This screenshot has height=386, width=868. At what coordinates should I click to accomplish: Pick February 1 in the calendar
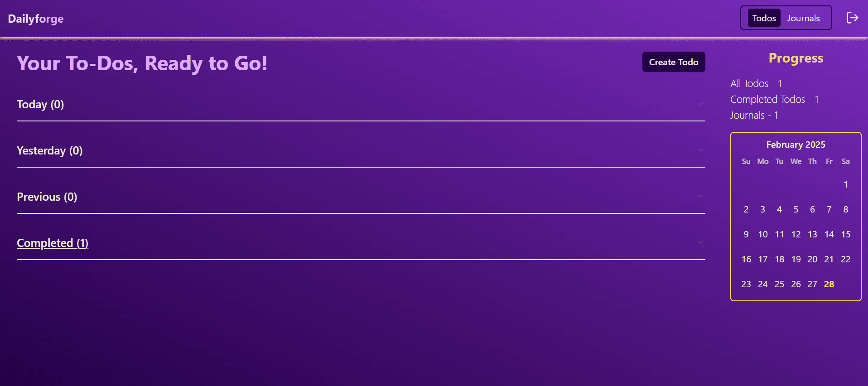(x=845, y=184)
